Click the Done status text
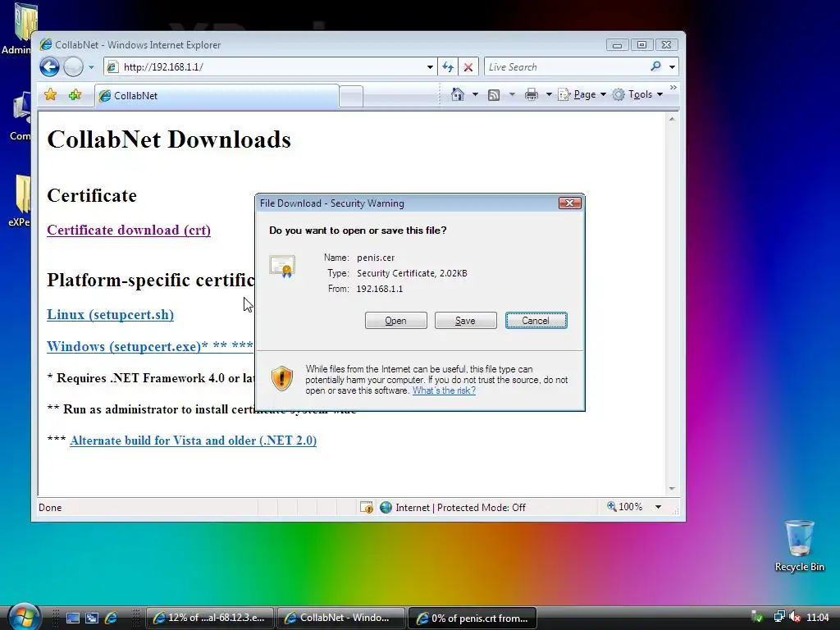The height and width of the screenshot is (630, 840). [x=50, y=507]
